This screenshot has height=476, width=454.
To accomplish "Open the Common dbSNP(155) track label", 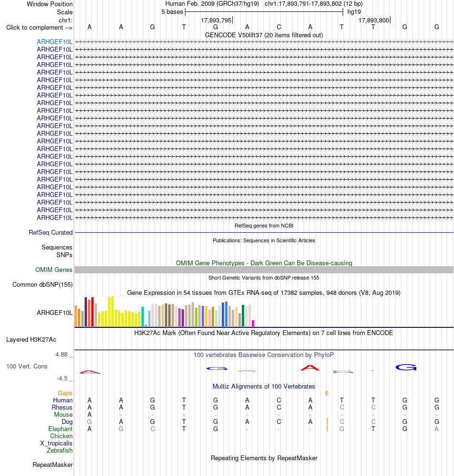I will coord(43,285).
